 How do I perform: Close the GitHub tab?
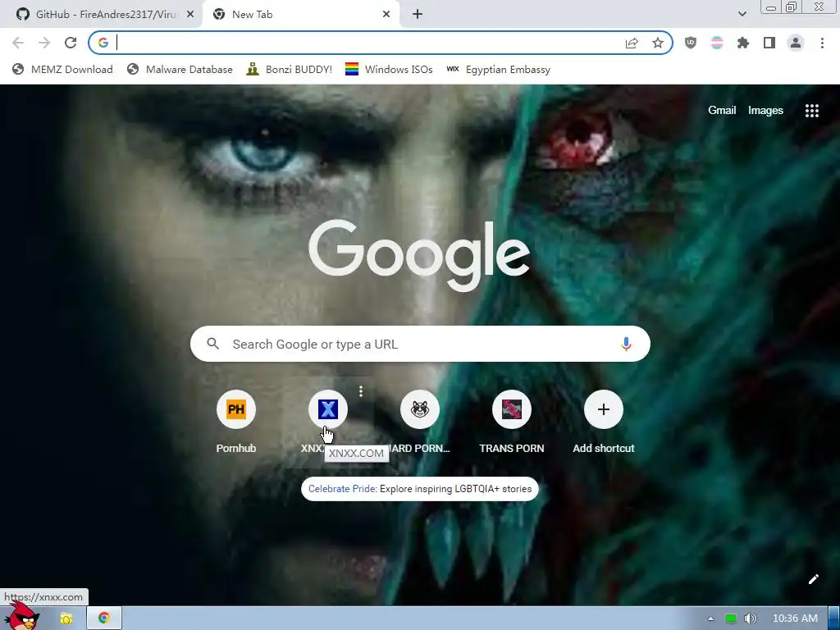190,15
